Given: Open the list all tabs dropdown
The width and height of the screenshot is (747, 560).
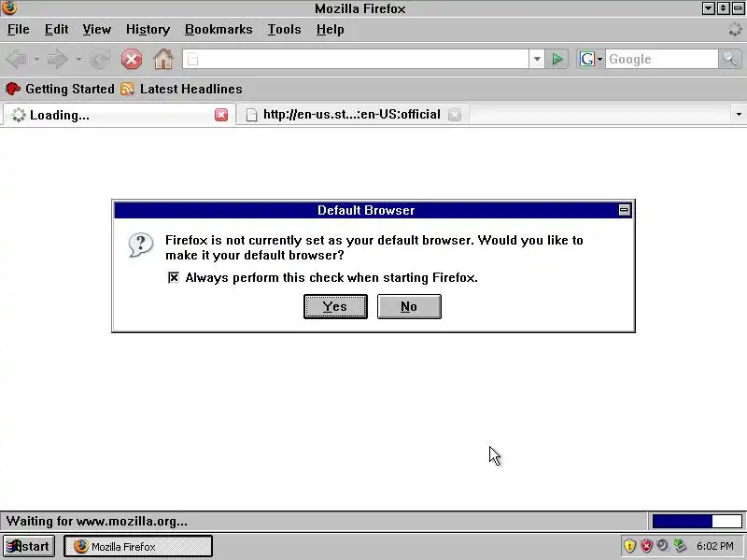Looking at the screenshot, I should tap(739, 114).
